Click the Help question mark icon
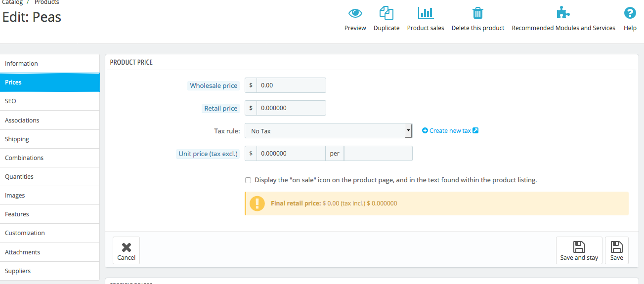The height and width of the screenshot is (284, 644). (630, 13)
